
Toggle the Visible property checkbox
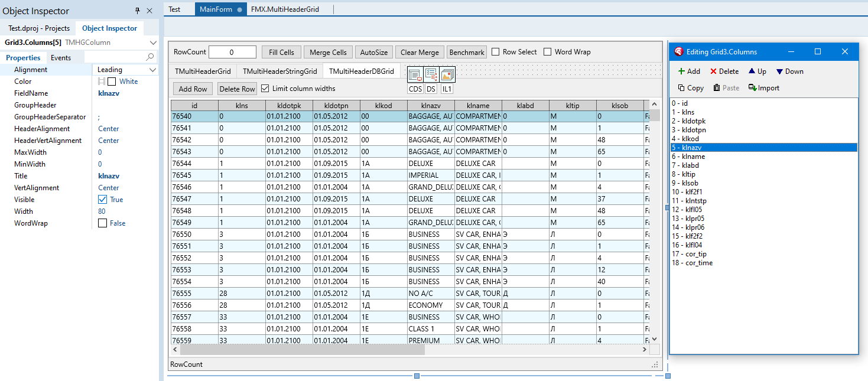click(103, 200)
